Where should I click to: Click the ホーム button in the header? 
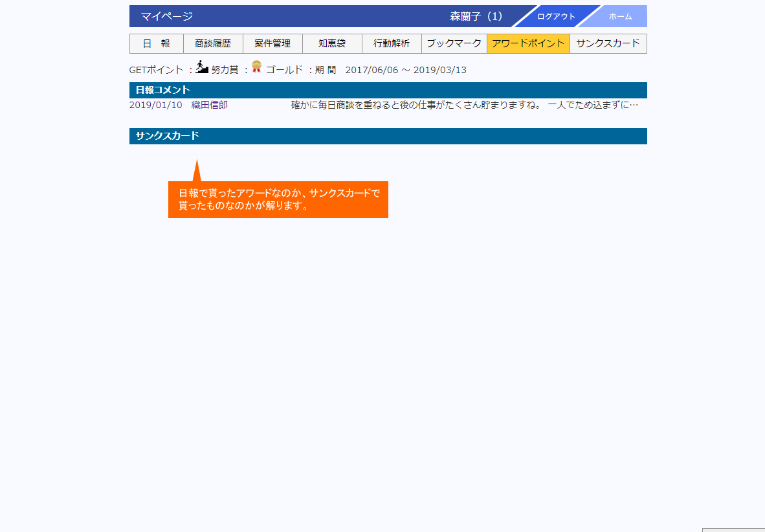coord(619,17)
